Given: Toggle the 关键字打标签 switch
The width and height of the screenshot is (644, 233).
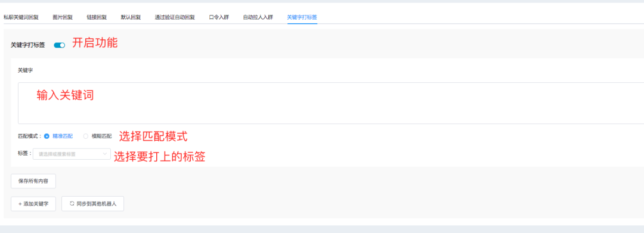Looking at the screenshot, I should 60,45.
